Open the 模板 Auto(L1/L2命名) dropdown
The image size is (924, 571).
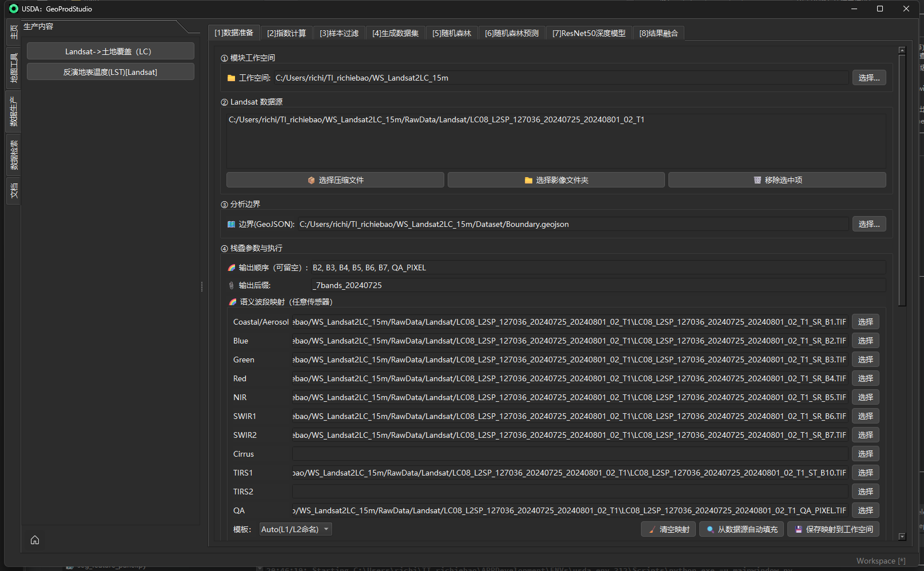pyautogui.click(x=296, y=529)
